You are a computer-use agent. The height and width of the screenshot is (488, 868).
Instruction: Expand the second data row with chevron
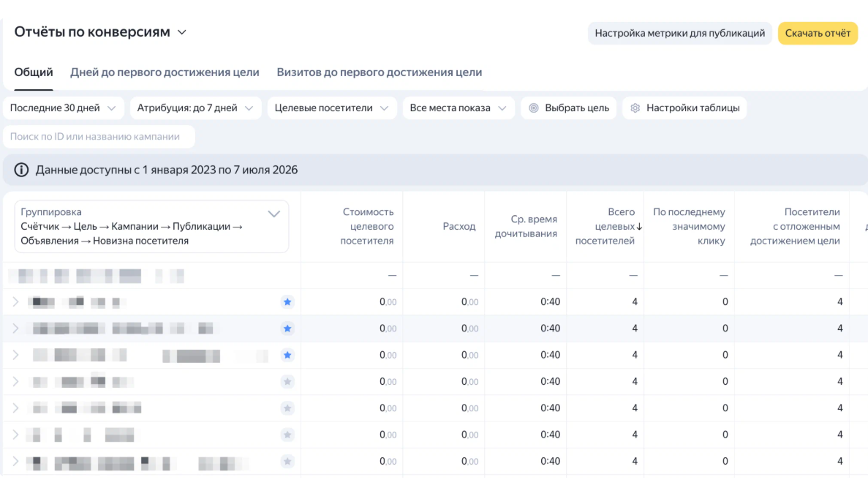coord(15,329)
